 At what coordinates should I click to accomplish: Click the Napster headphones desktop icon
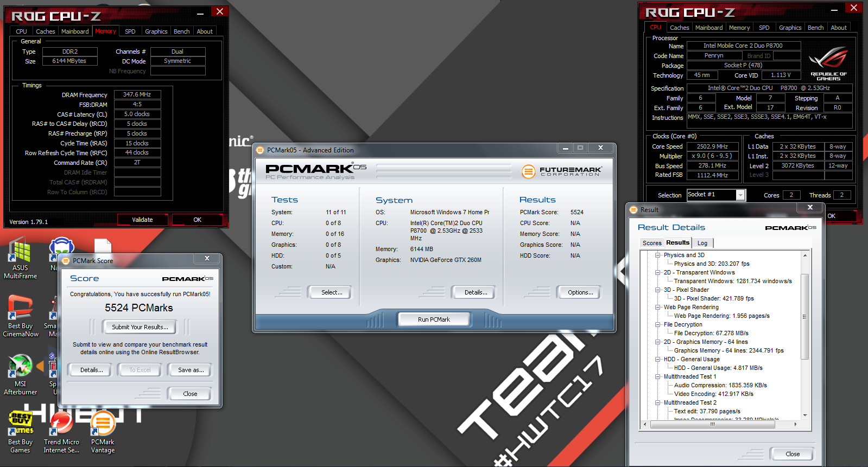click(61, 249)
